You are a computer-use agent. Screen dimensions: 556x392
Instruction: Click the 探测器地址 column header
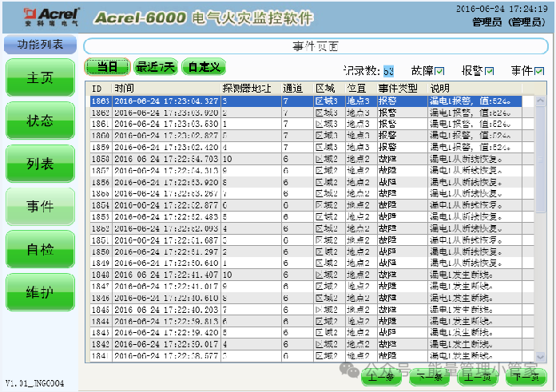pos(251,89)
